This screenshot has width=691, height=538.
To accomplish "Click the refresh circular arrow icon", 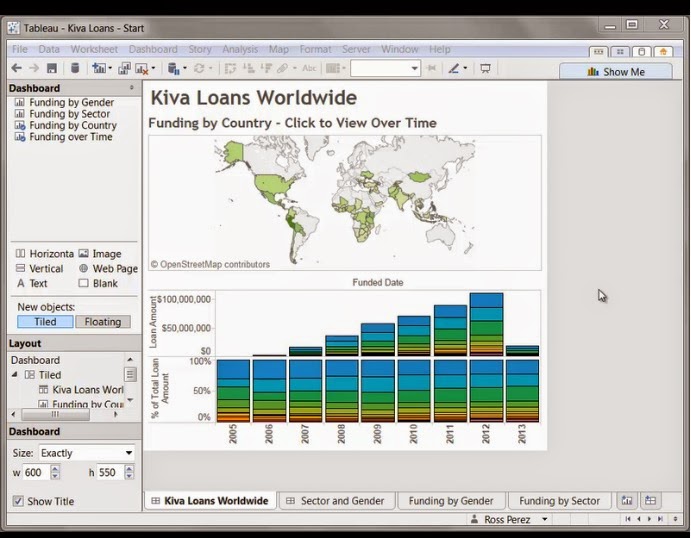I will (199, 68).
